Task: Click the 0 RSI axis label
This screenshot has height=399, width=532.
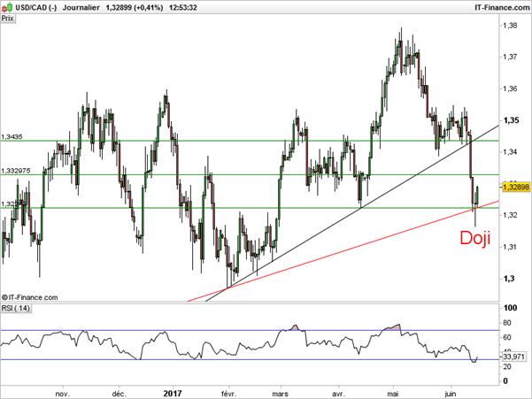Action: 505,381
